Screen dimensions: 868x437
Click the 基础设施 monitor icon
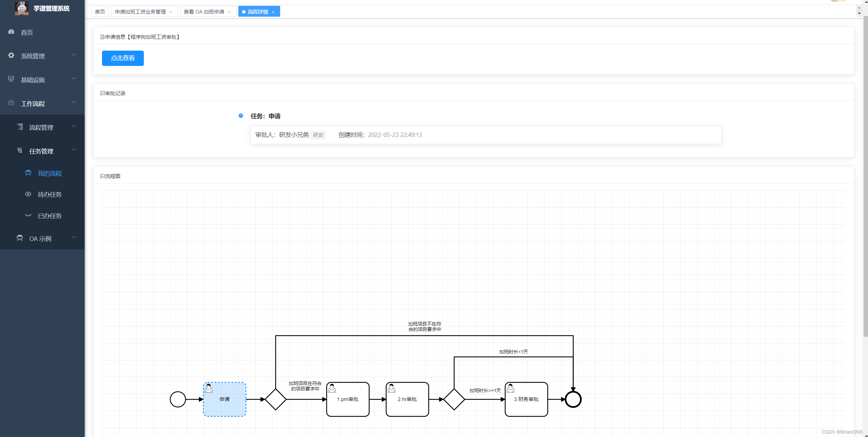pyautogui.click(x=11, y=79)
